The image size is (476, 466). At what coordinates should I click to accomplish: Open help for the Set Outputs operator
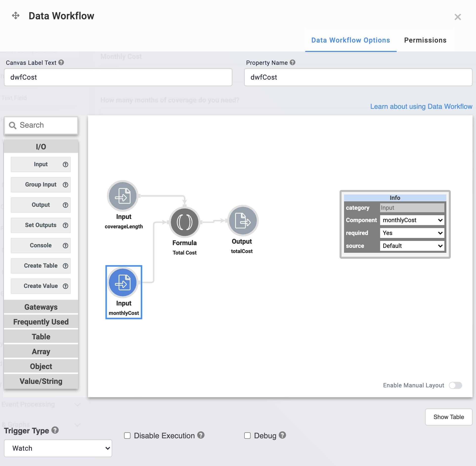pyautogui.click(x=65, y=225)
